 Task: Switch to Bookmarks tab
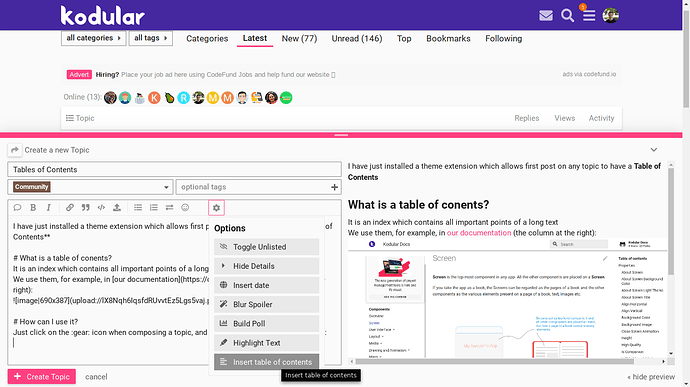pos(448,39)
